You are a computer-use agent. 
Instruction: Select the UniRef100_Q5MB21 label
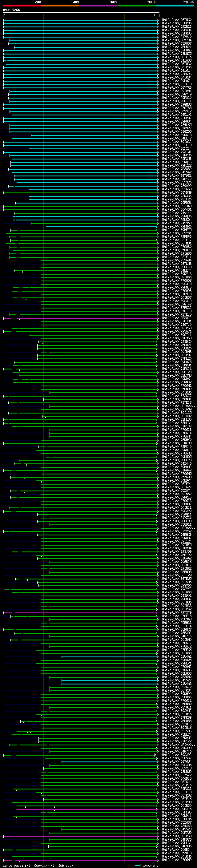(x=177, y=47)
